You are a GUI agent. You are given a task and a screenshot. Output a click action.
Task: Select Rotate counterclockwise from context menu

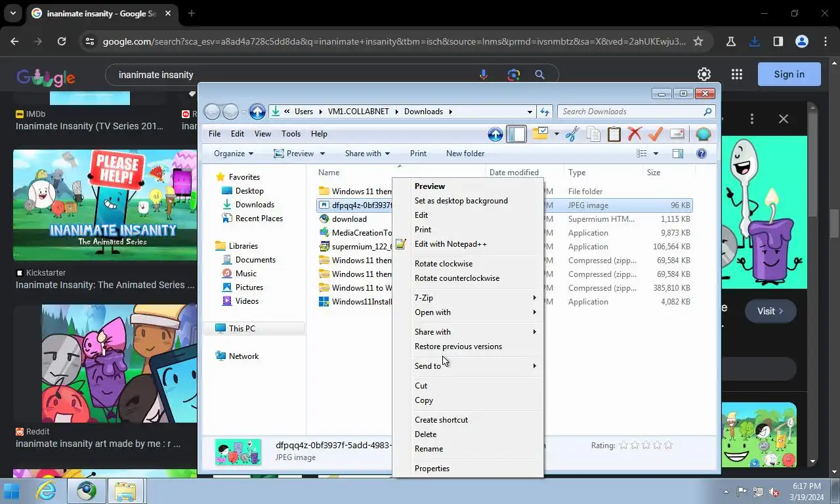point(468,278)
